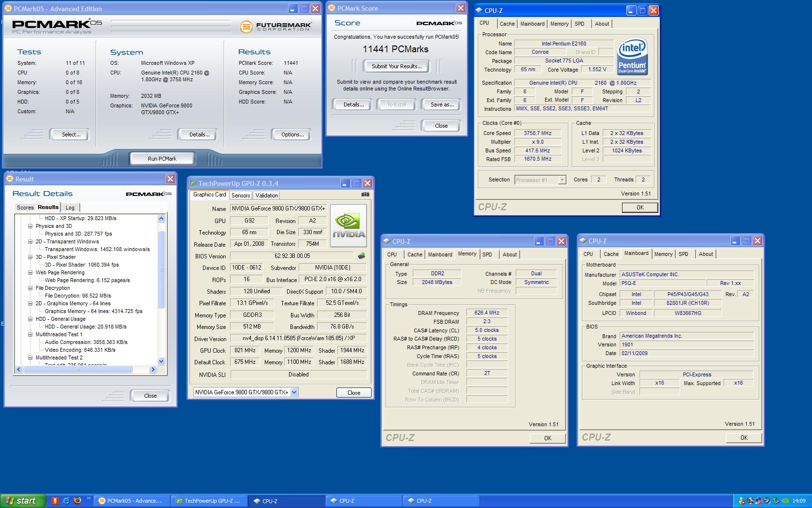Click the horizontal scrollbar thumb in Result Details
This screenshot has width=812, height=508.
78,370
